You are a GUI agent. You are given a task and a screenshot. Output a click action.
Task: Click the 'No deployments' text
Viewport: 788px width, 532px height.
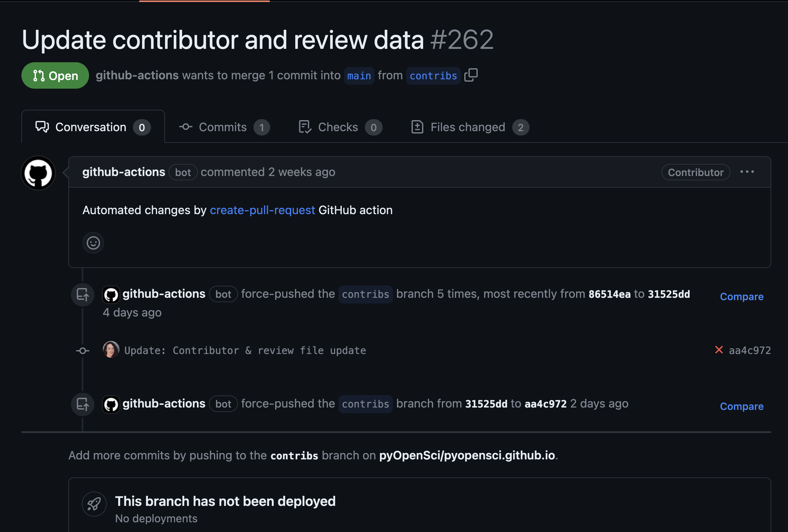[156, 518]
